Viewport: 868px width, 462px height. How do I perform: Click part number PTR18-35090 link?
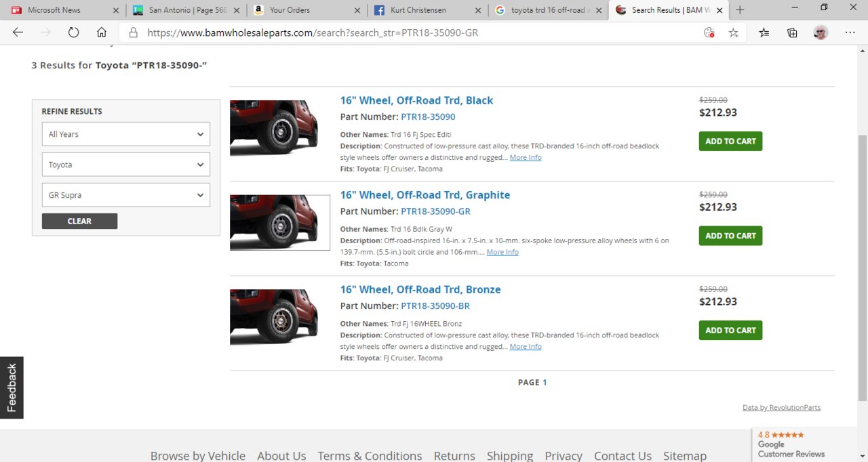(428, 117)
